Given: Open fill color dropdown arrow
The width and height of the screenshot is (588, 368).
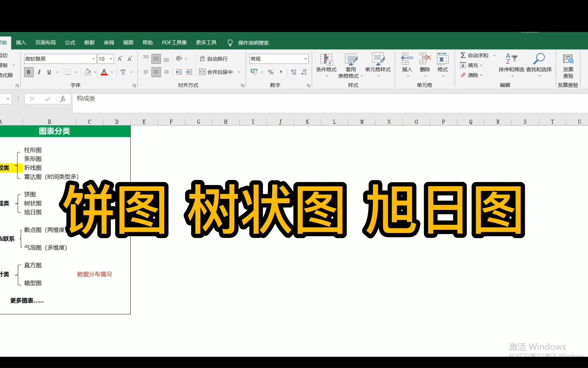Looking at the screenshot, I should [x=95, y=72].
